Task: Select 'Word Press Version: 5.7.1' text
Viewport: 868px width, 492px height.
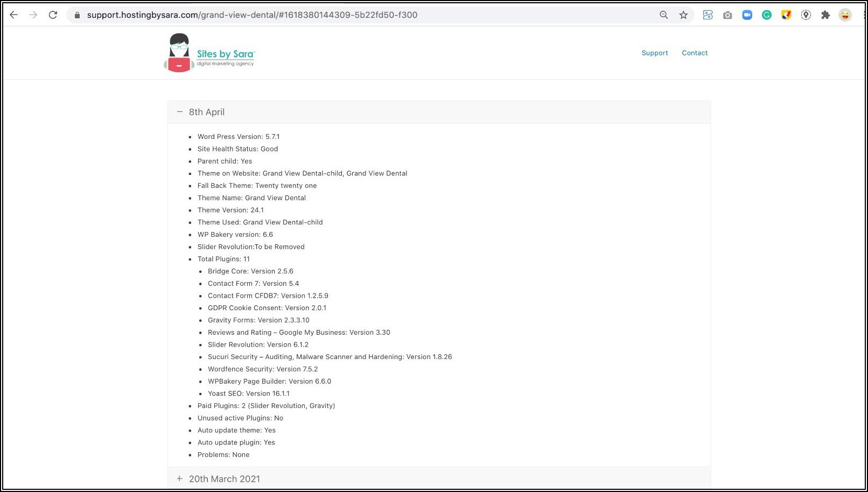Action: (x=239, y=137)
